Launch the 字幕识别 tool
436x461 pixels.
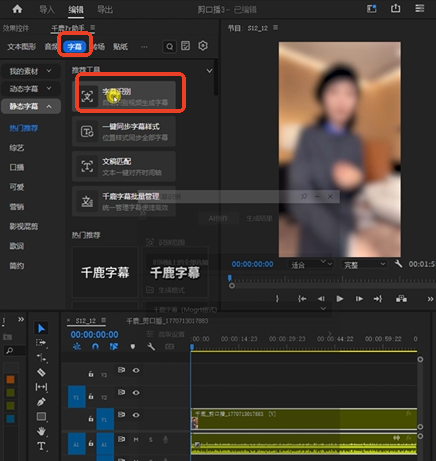pyautogui.click(x=124, y=96)
